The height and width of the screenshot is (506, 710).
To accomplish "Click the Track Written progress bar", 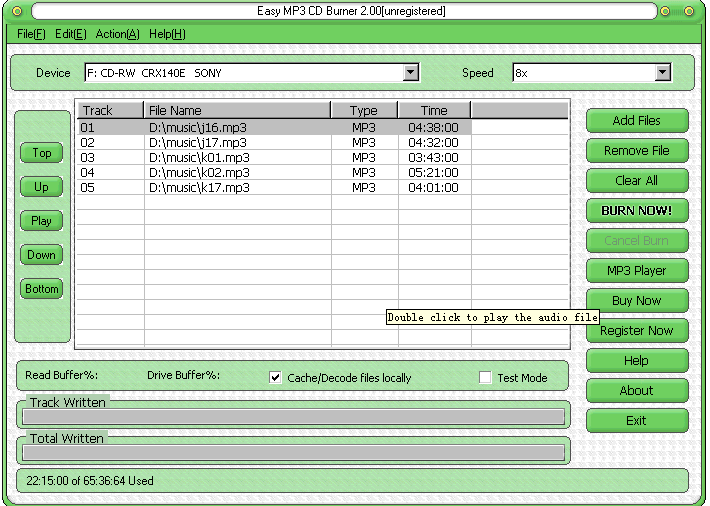I will (x=293, y=417).
